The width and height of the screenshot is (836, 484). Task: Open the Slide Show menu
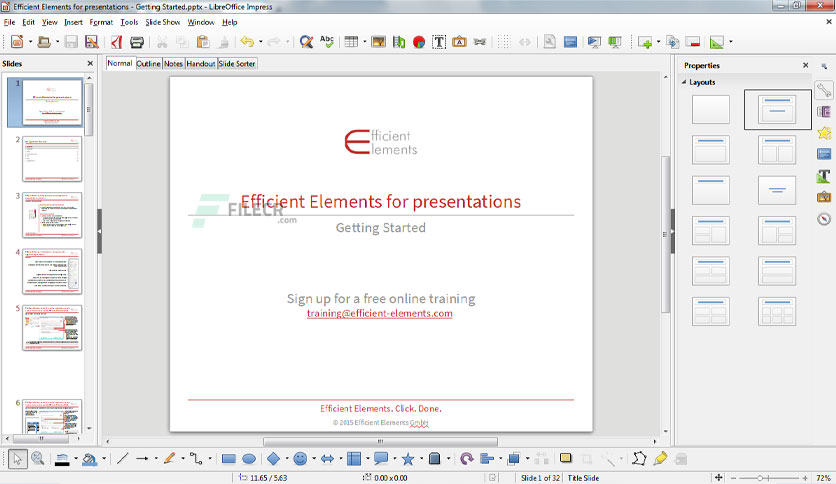163,22
